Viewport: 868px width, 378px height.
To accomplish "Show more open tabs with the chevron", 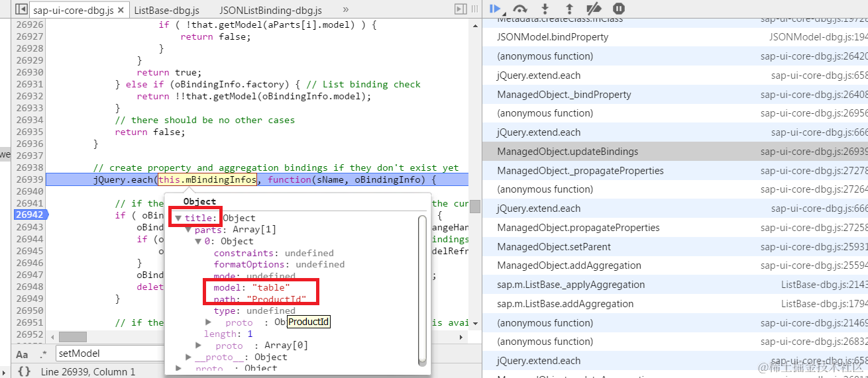I will pos(345,10).
